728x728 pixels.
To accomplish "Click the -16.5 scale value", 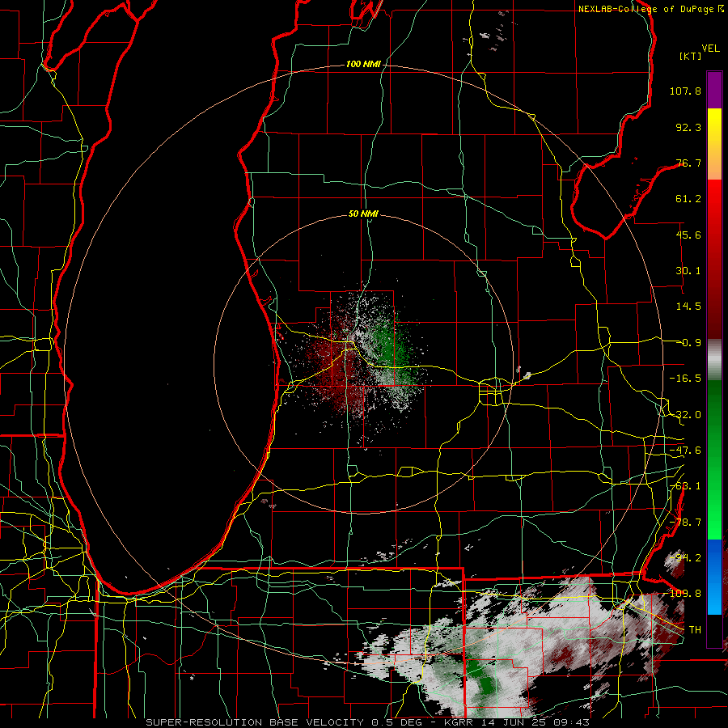I will (x=685, y=379).
